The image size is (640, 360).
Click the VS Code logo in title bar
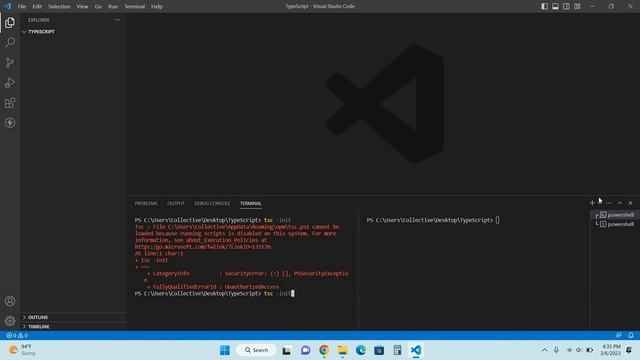click(7, 6)
